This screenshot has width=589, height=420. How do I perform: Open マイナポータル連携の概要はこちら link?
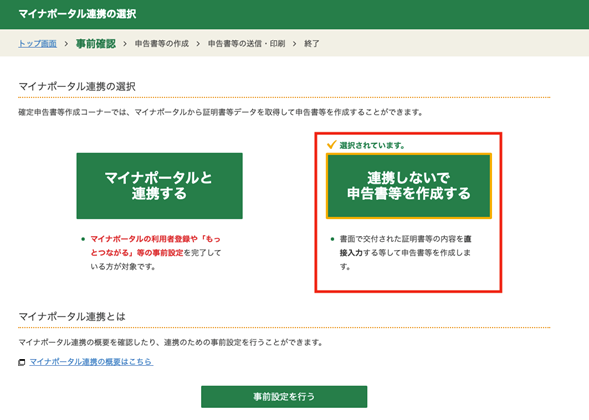pos(91,362)
